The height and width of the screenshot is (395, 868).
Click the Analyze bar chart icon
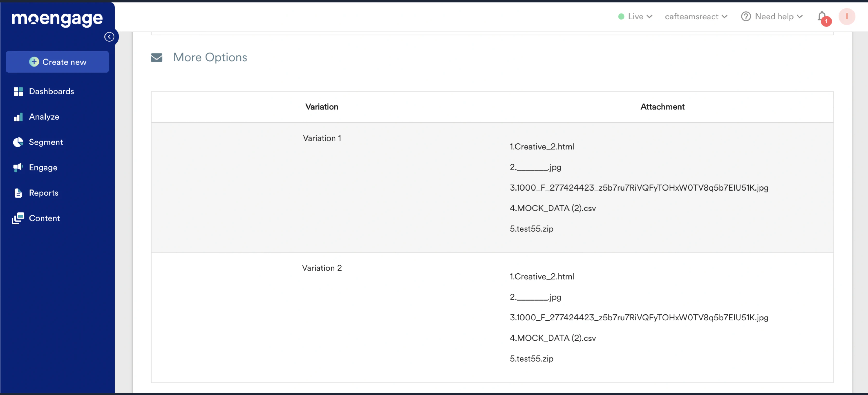pos(18,117)
